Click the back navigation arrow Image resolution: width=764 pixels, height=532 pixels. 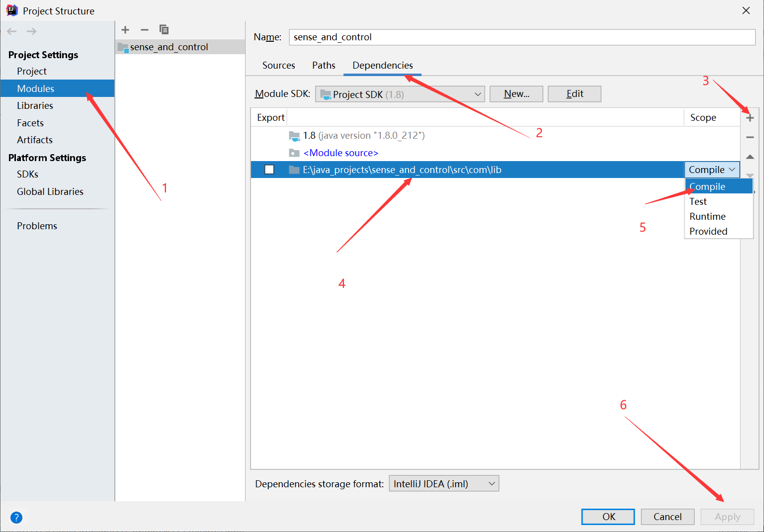tap(12, 31)
